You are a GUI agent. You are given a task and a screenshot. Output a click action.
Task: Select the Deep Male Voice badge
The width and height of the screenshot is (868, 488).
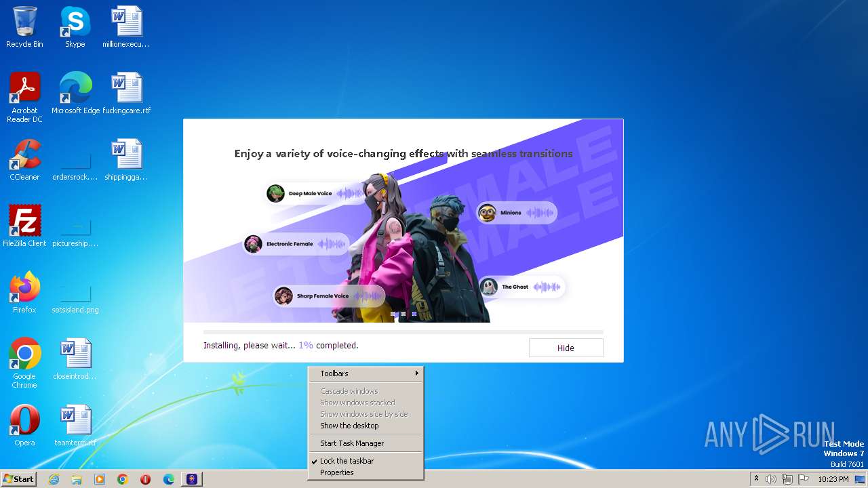316,194
